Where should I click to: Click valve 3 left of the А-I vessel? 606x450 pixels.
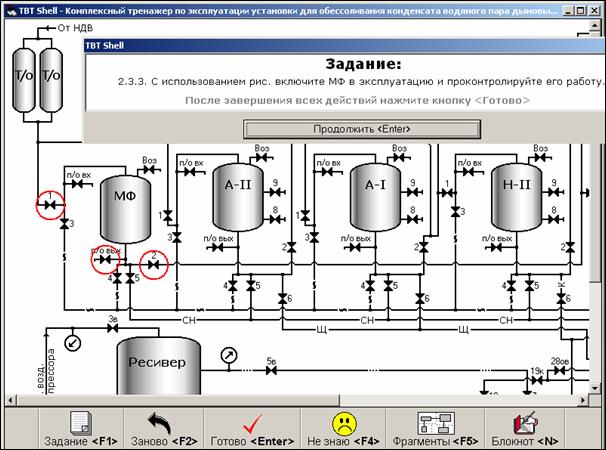(314, 237)
